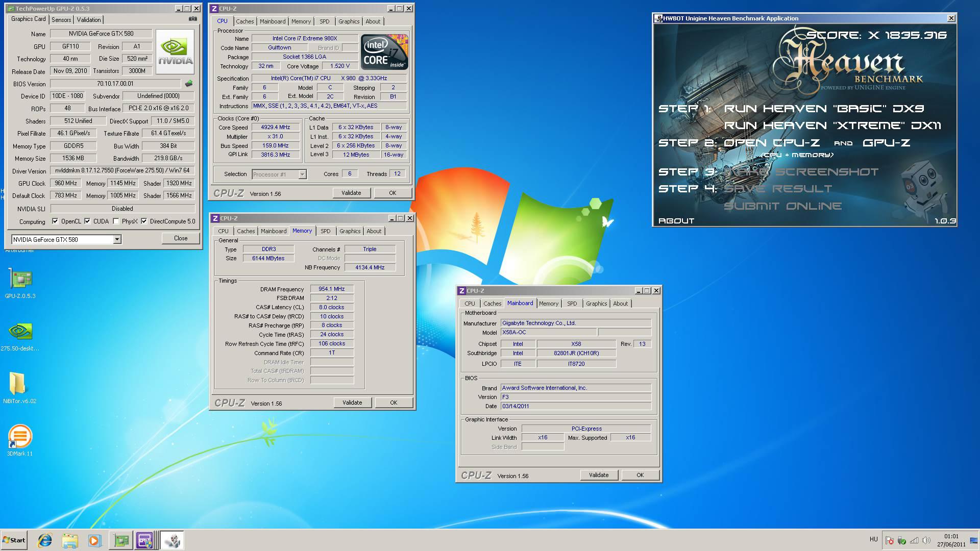Click Safely Remove Hardware tray icon

click(901, 540)
